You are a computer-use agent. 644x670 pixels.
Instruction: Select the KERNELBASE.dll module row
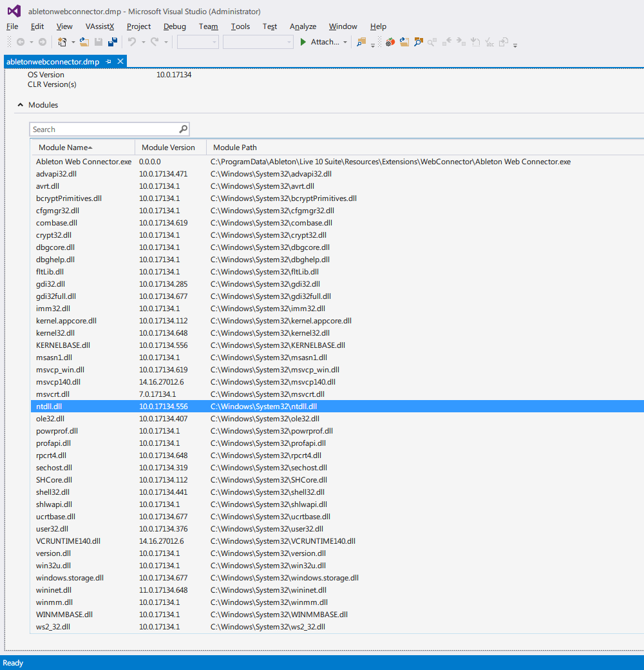click(x=337, y=345)
